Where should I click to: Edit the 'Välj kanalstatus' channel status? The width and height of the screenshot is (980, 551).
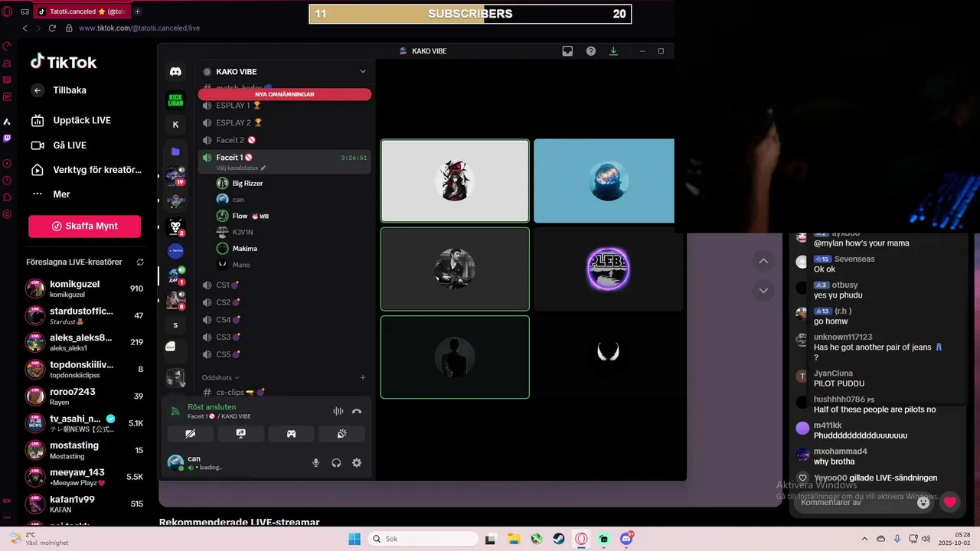pyautogui.click(x=241, y=168)
